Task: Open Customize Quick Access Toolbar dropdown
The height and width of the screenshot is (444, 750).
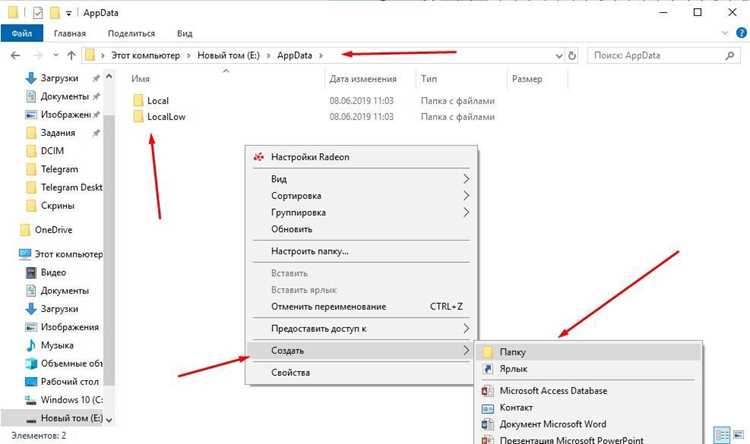Action: (x=68, y=13)
